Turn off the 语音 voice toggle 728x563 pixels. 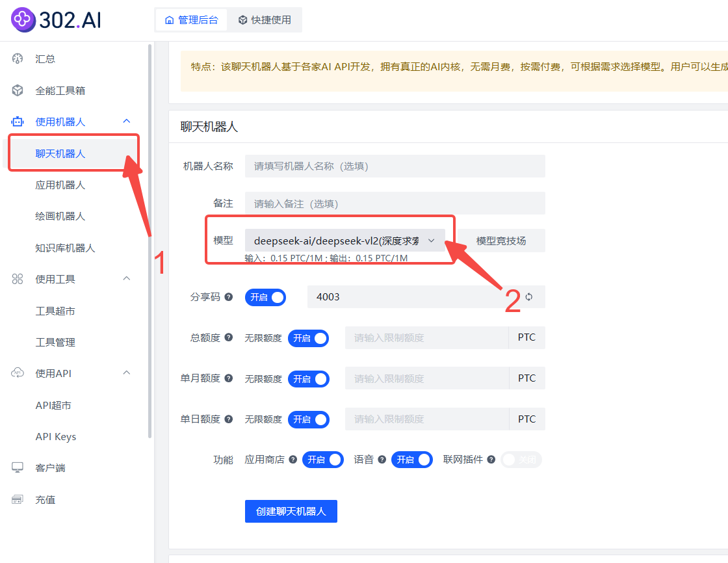411,460
